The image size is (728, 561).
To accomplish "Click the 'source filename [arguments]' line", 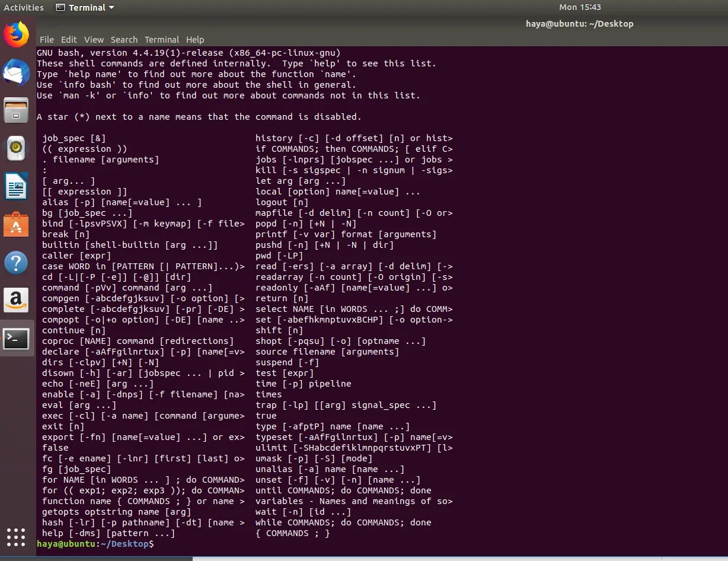I will pos(327,352).
